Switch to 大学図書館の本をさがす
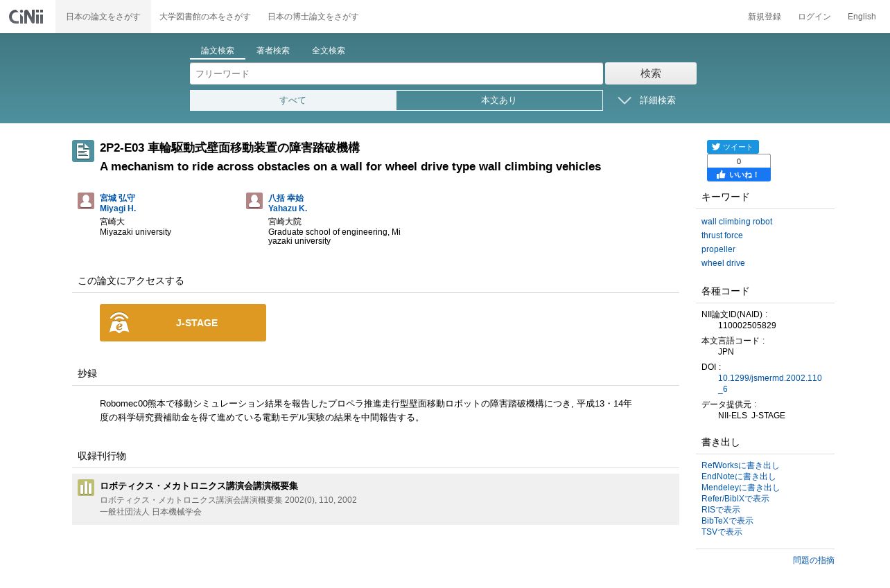 click(x=204, y=17)
